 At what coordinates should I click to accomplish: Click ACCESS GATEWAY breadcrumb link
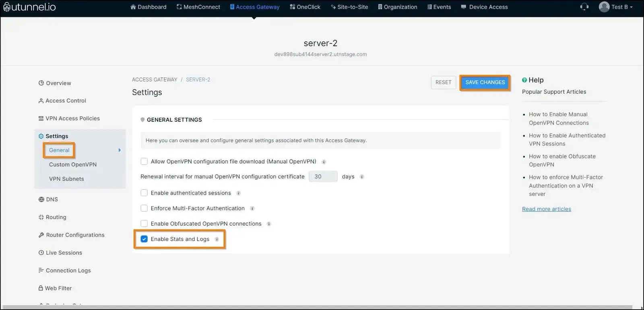point(155,80)
